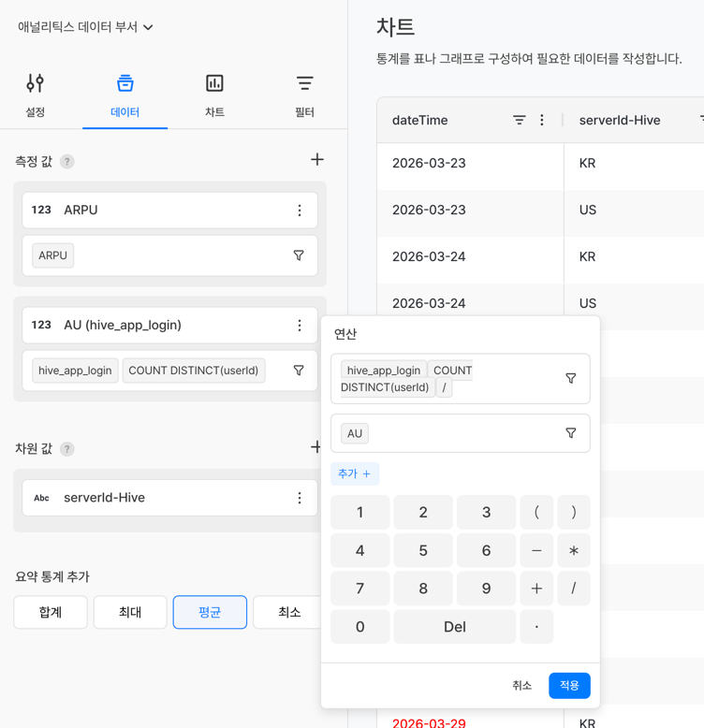Click the filter funnel beside AU in 연산 popup

(570, 433)
